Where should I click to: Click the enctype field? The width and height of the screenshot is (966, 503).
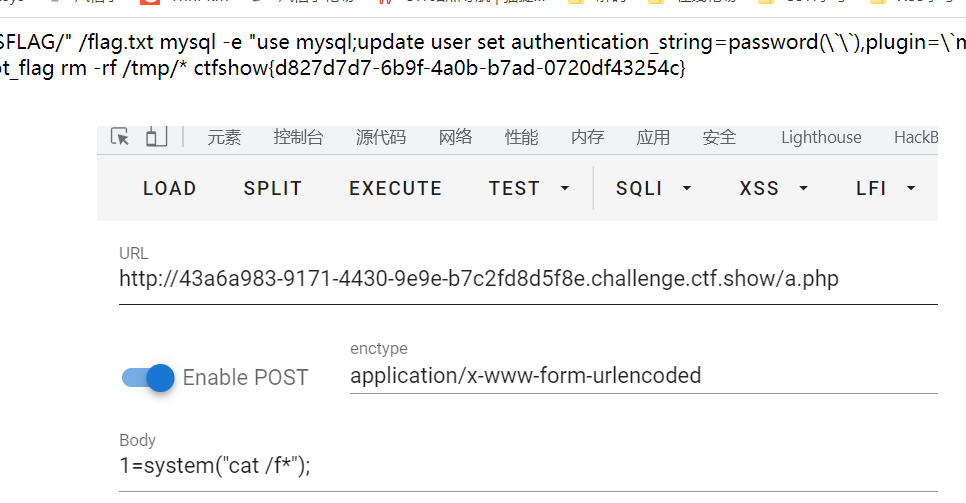(644, 375)
